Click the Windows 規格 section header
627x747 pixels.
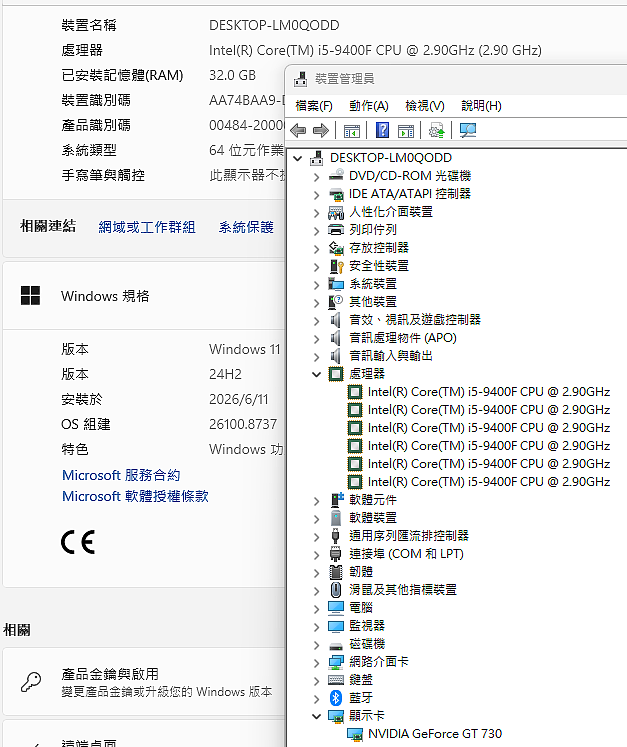click(x=143, y=295)
